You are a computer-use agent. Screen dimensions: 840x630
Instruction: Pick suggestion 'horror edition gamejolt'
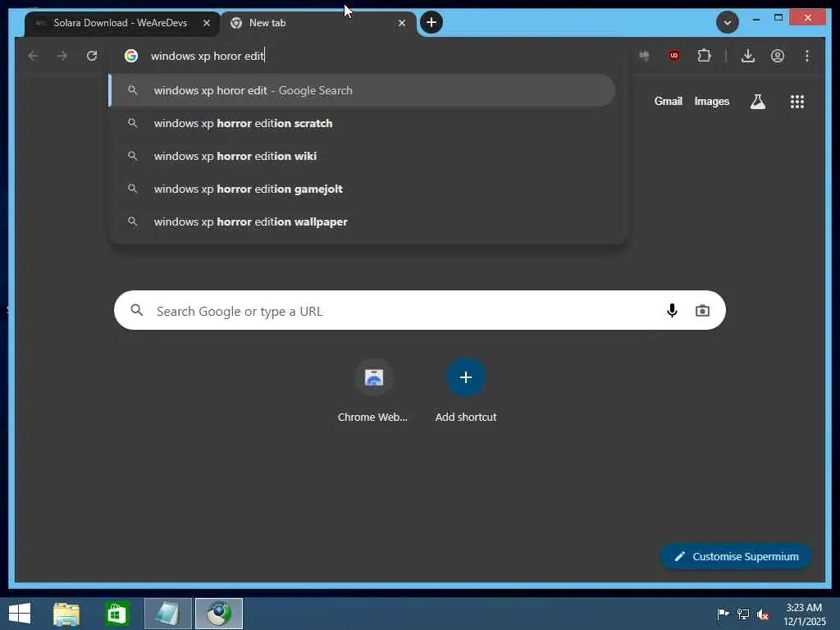[362, 189]
